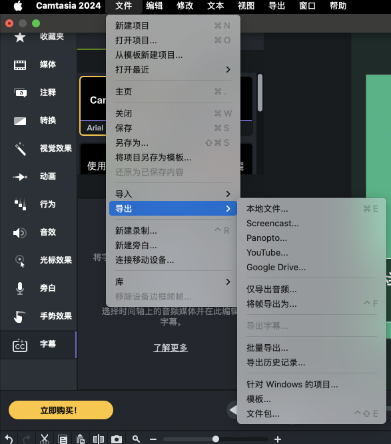Click the plus zoom-in button on timeline
The image size is (391, 444).
click(x=277, y=439)
